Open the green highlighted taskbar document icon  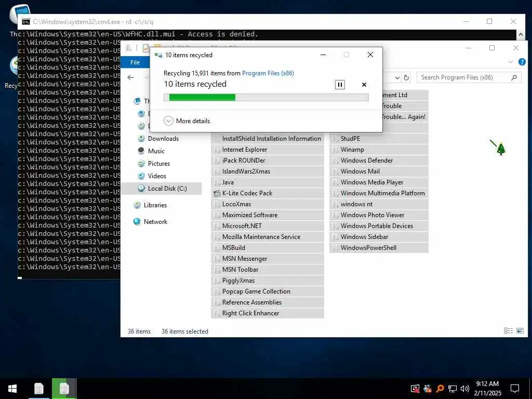point(64,389)
